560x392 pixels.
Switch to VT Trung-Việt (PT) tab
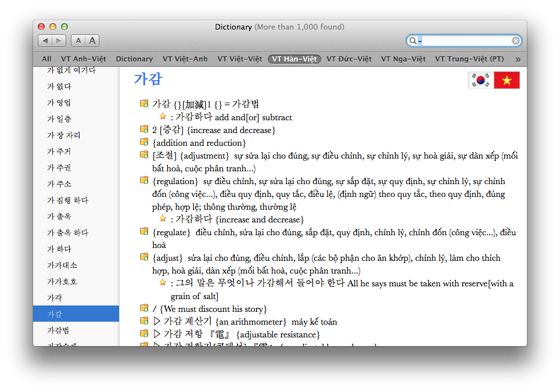coord(469,59)
